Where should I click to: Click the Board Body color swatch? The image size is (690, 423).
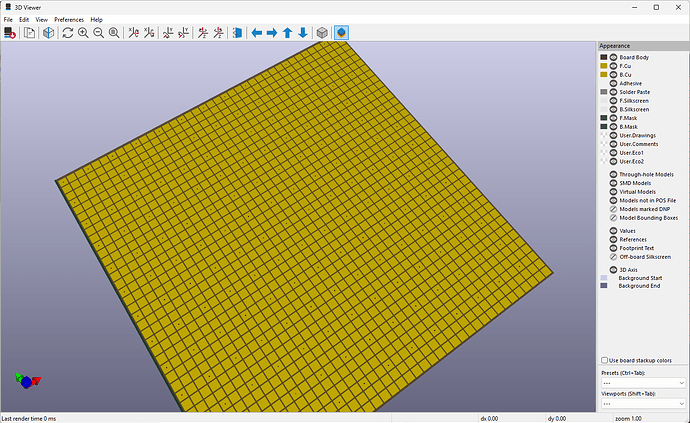[x=603, y=57]
